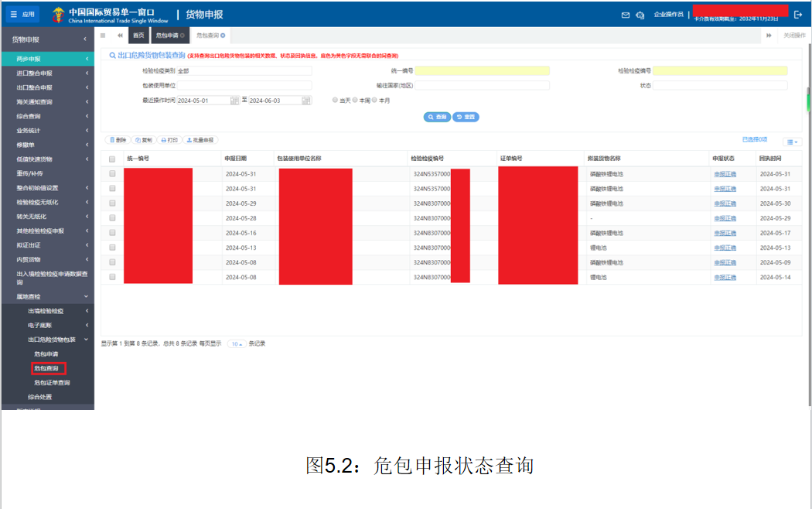Open the end date calendar picker icon
Image resolution: width=812 pixels, height=509 pixels.
tap(306, 101)
